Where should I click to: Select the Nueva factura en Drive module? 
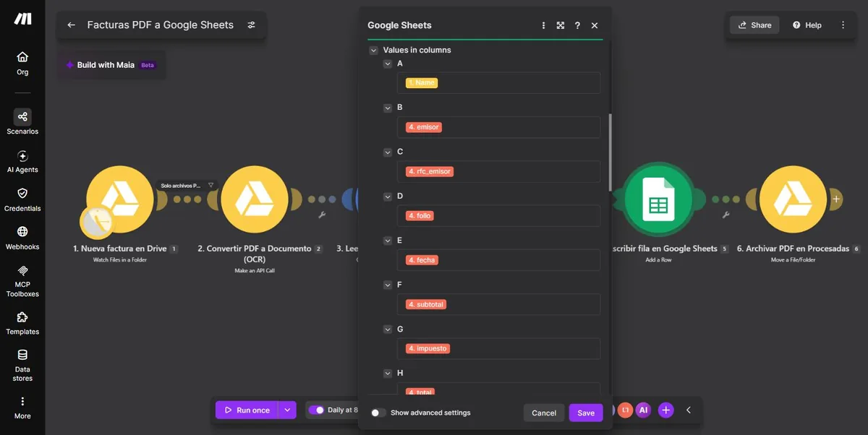point(119,199)
